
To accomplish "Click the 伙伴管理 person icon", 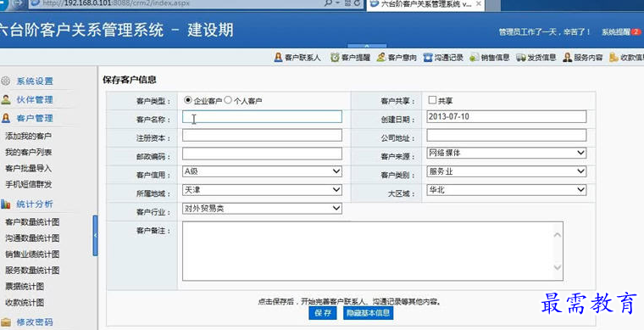I will 6,99.
